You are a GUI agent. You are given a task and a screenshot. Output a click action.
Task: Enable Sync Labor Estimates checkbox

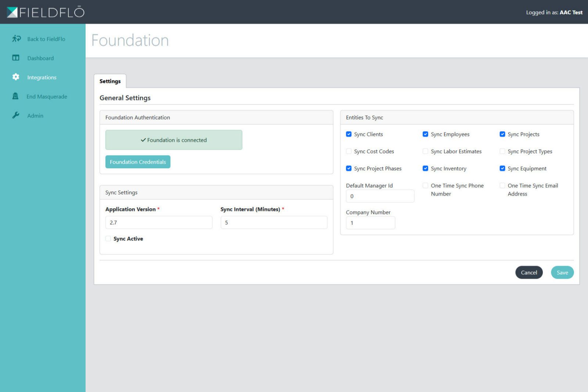425,151
